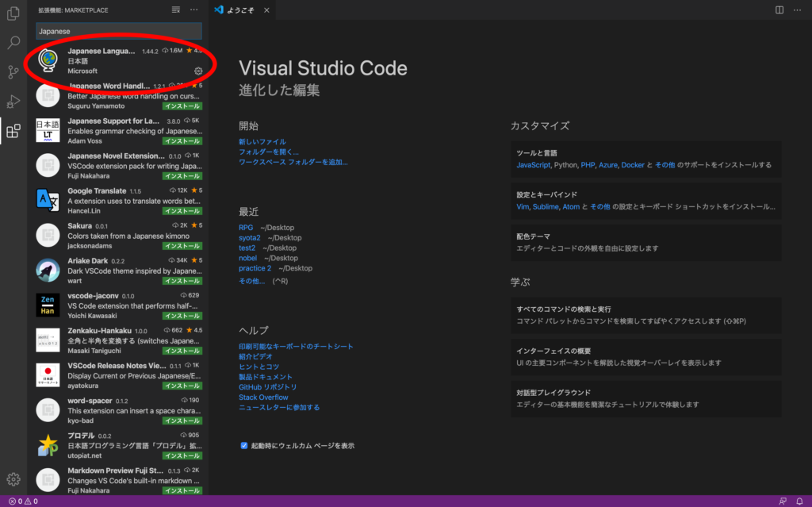The height and width of the screenshot is (507, 812).
Task: Open the recent test2 folder
Action: (247, 248)
